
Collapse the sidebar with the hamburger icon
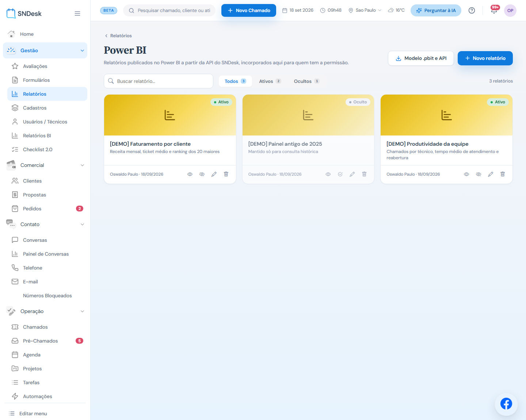click(x=77, y=14)
